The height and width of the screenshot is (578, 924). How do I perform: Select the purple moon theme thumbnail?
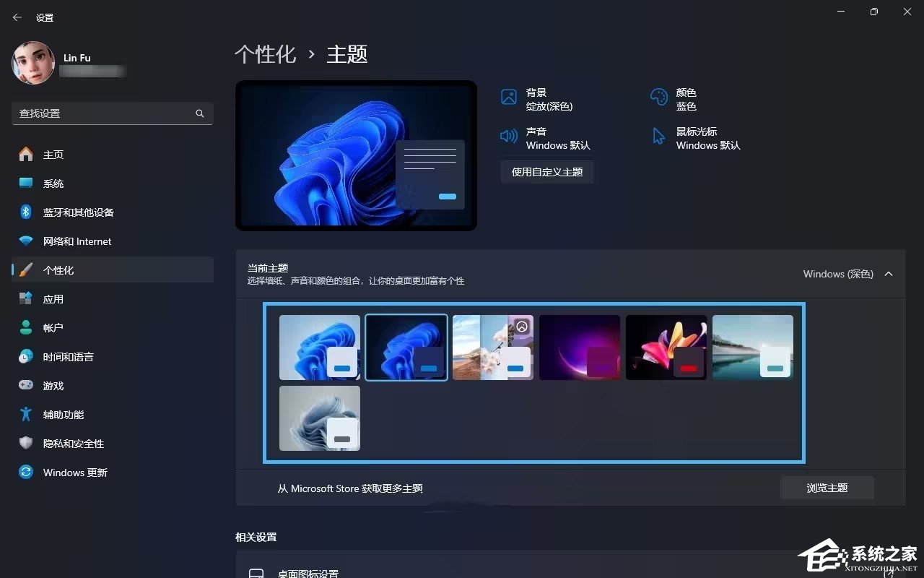coord(579,347)
